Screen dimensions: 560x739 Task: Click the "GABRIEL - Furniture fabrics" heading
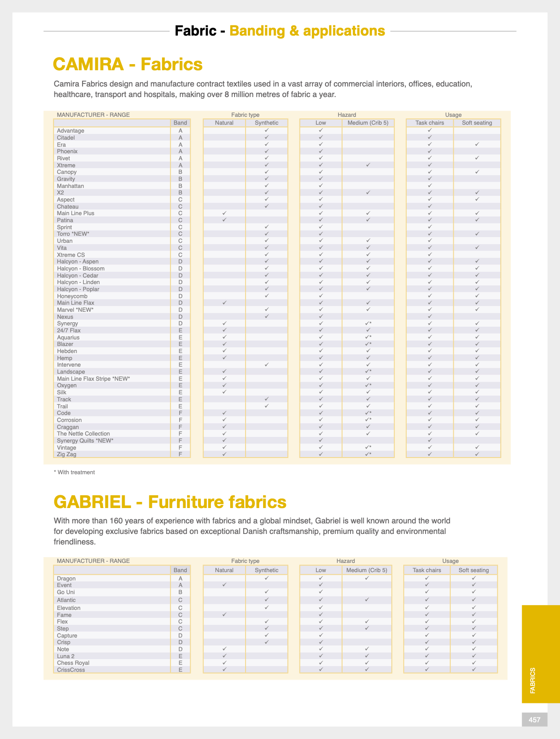(170, 501)
